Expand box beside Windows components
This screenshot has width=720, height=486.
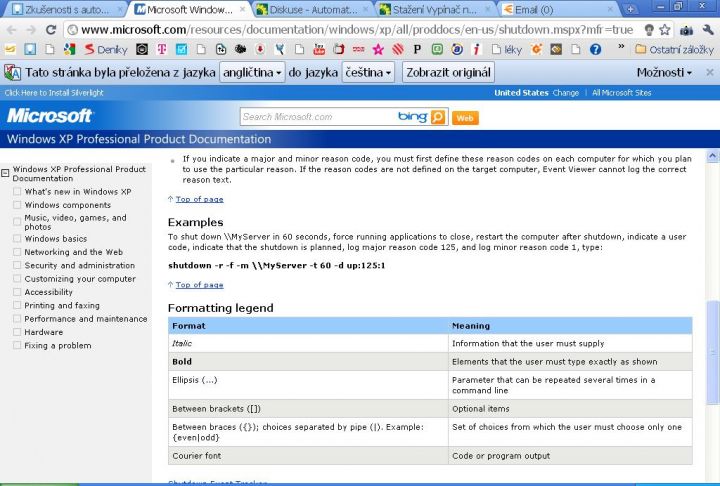(17, 204)
